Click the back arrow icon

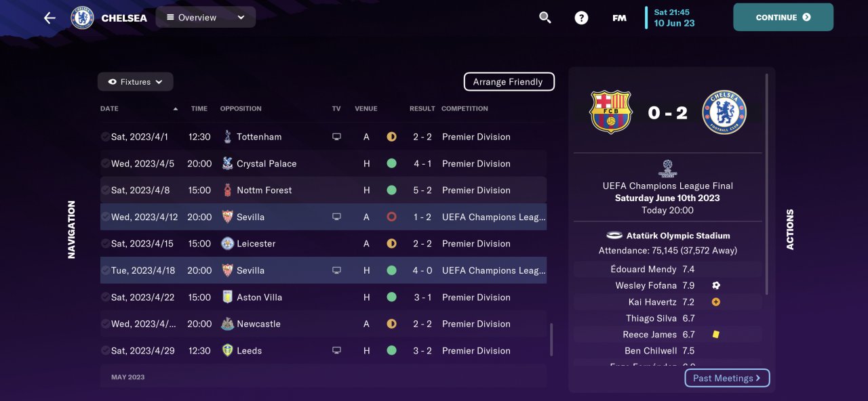tap(50, 18)
